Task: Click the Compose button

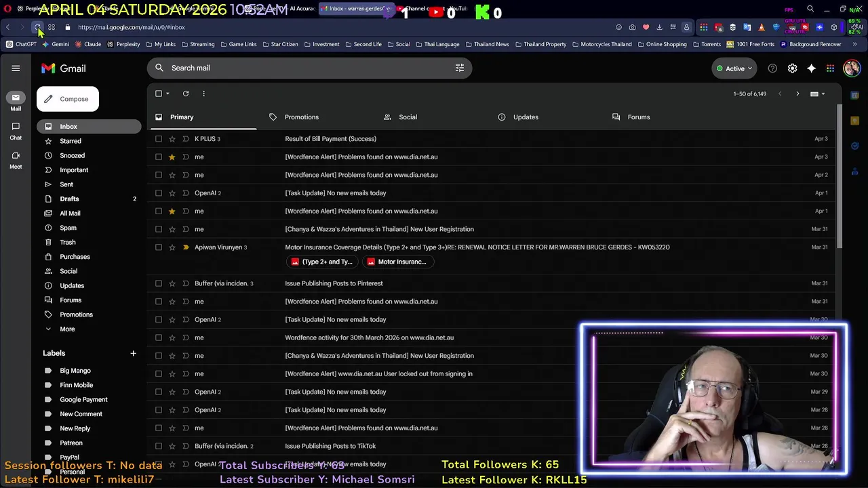Action: tap(68, 99)
